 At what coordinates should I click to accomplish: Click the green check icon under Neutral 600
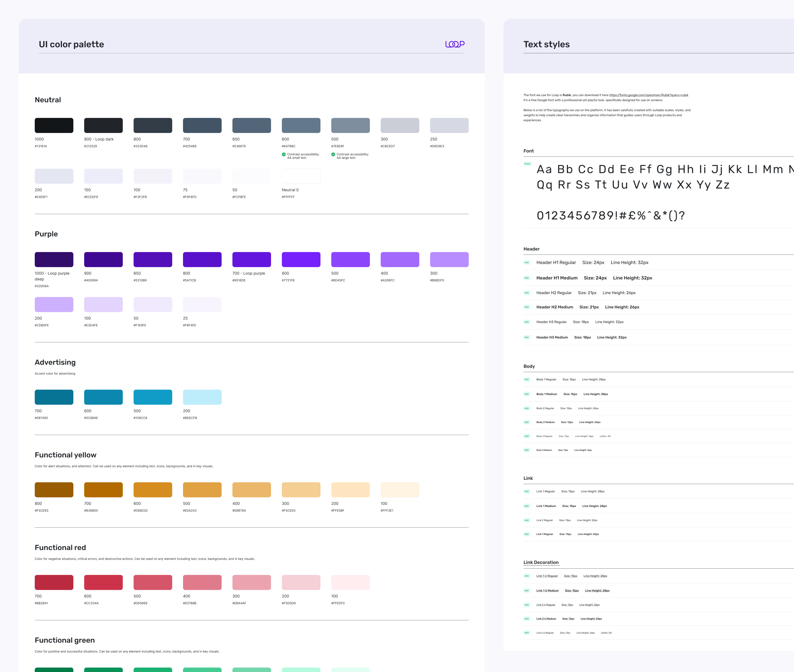[284, 154]
